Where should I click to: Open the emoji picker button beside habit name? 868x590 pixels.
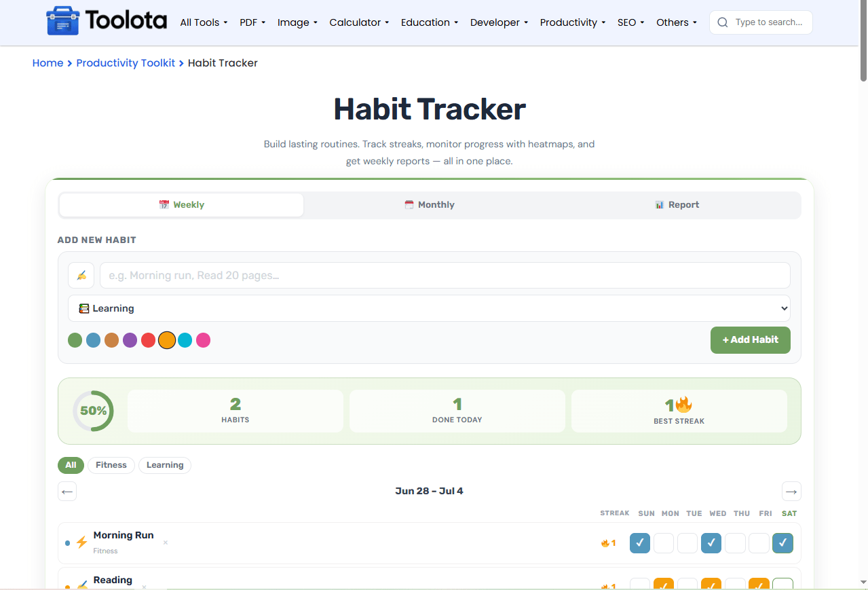click(81, 275)
